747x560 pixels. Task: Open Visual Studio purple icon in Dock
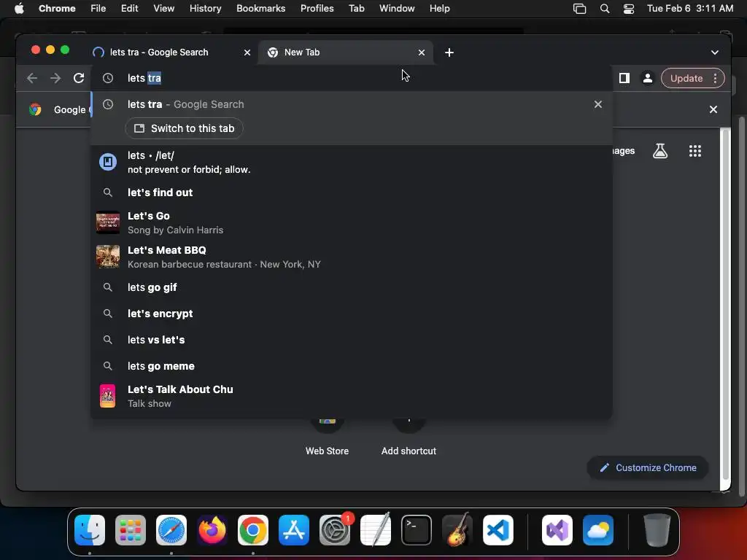coord(557,530)
